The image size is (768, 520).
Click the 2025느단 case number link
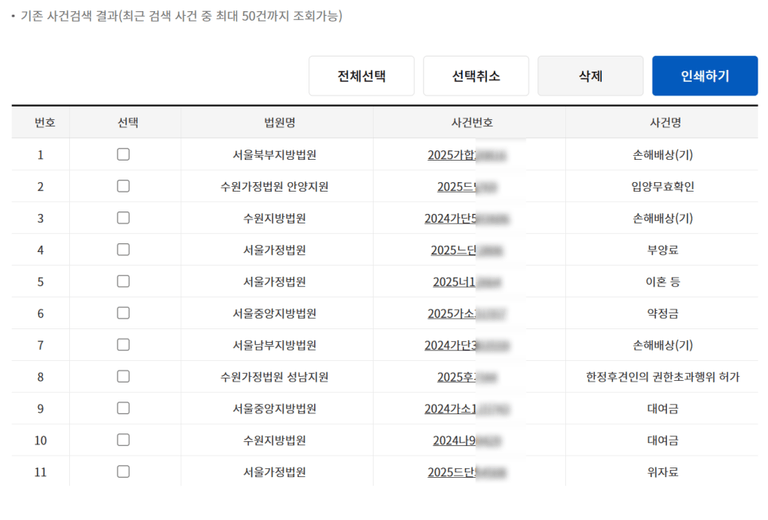[466, 250]
